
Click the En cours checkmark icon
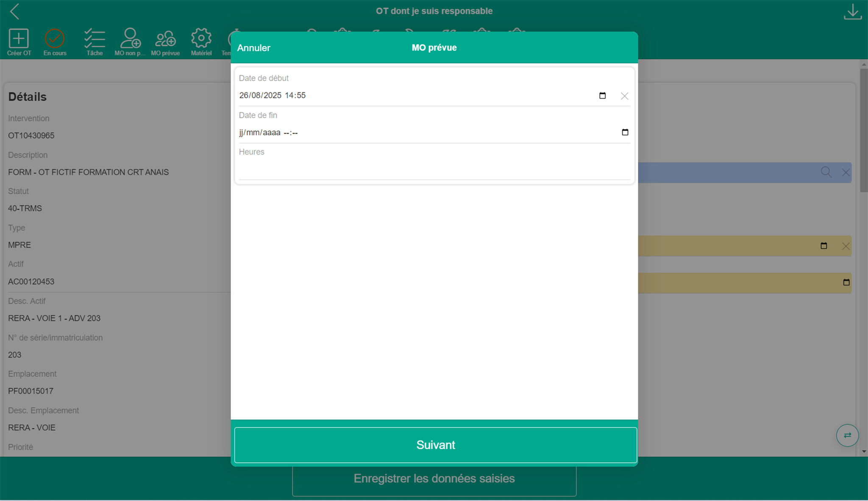click(54, 39)
